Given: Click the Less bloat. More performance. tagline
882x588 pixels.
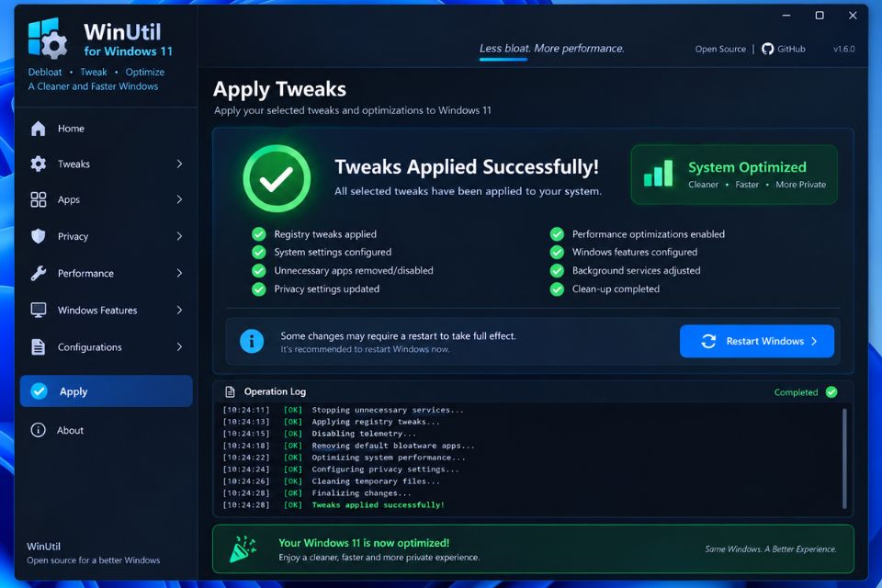Looking at the screenshot, I should (552, 49).
